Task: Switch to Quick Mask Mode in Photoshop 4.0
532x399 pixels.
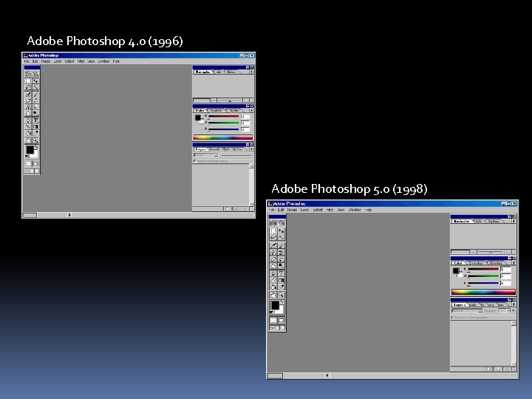Action: (x=36, y=163)
